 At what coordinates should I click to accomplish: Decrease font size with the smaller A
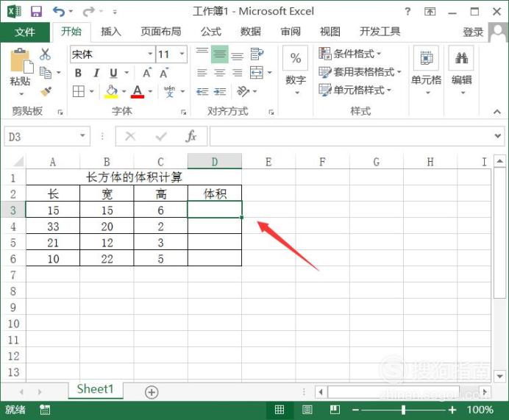click(x=164, y=73)
